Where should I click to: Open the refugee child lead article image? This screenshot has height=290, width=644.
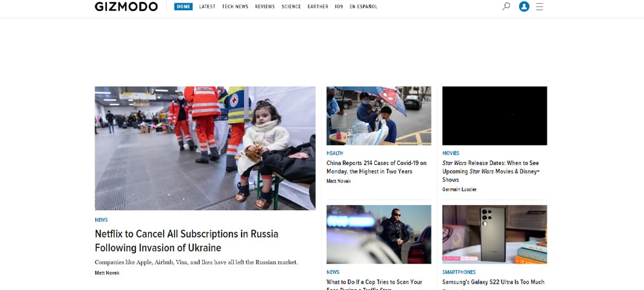(x=205, y=148)
